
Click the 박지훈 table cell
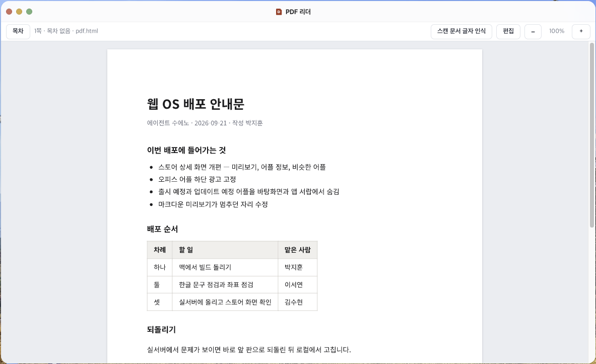(x=298, y=267)
